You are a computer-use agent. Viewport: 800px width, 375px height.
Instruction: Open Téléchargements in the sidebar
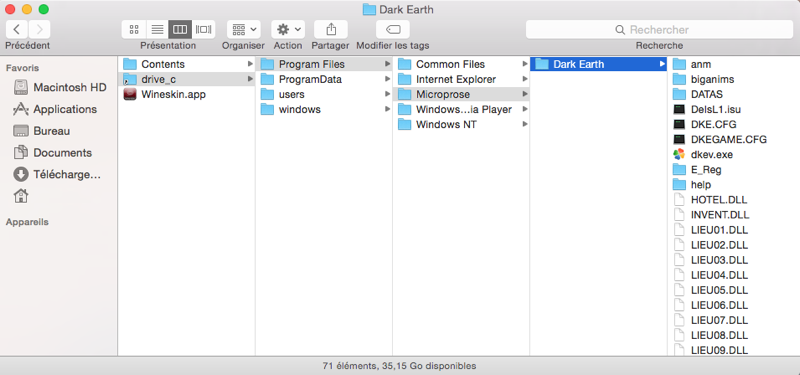(57, 174)
